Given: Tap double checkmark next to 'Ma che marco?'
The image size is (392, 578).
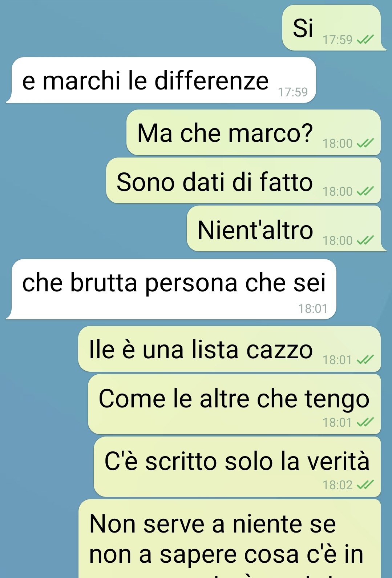Looking at the screenshot, I should pos(365,144).
